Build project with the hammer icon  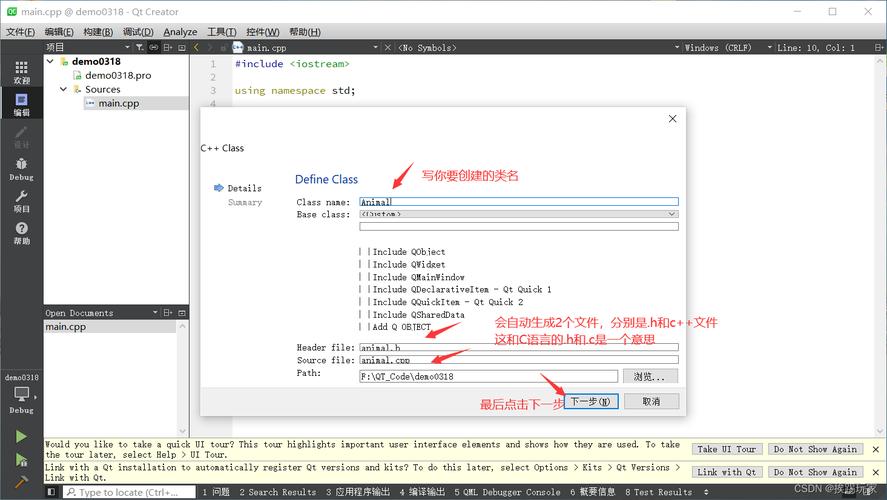click(21, 482)
